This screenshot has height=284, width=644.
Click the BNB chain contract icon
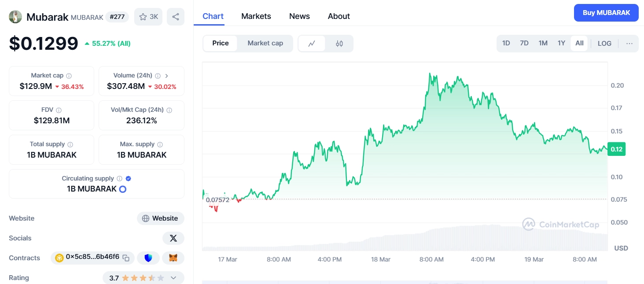[59, 258]
